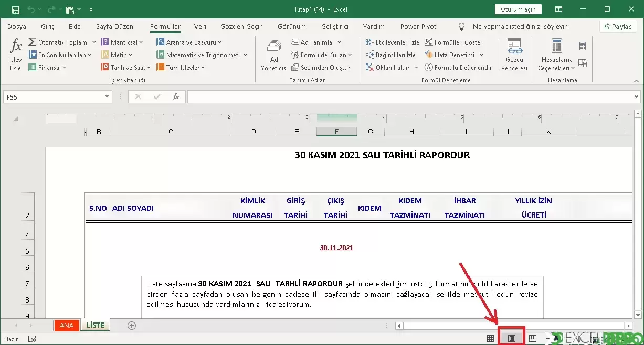Click the Paylaş share button
The height and width of the screenshot is (345, 644).
coord(618,26)
